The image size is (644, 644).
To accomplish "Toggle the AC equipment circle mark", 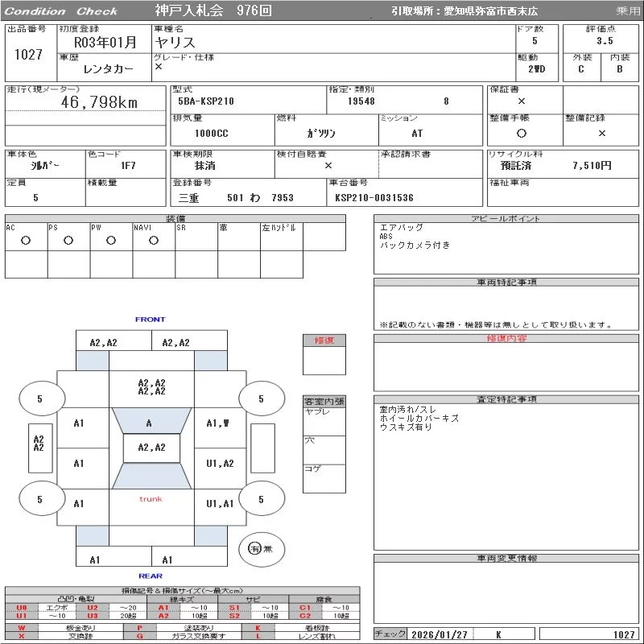I will tap(26, 241).
